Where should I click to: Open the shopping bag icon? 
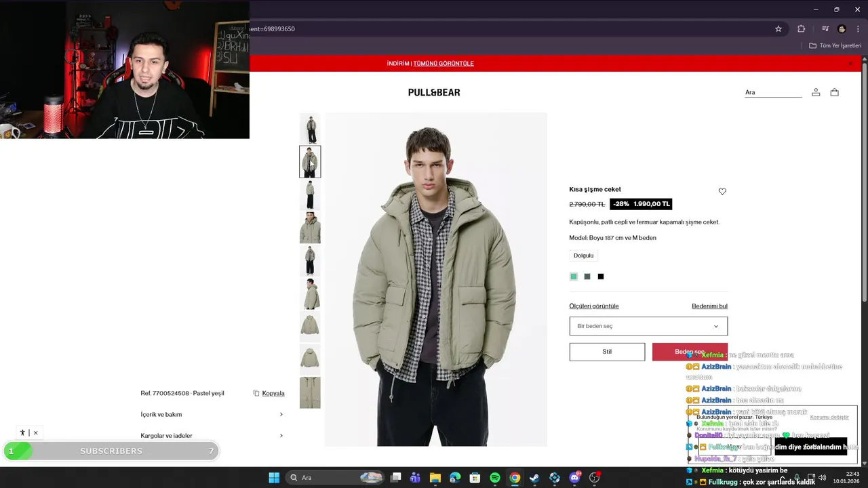point(835,93)
